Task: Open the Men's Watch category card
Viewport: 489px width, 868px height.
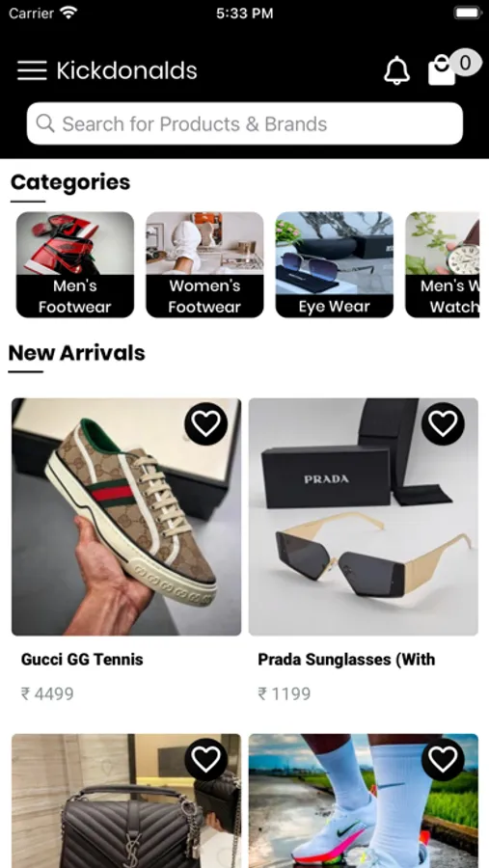Action: coord(442,264)
